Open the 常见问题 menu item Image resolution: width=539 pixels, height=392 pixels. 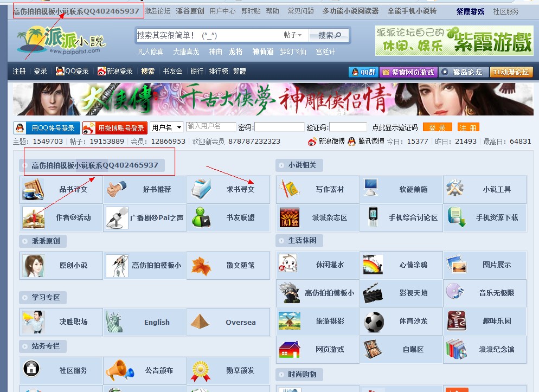(301, 10)
